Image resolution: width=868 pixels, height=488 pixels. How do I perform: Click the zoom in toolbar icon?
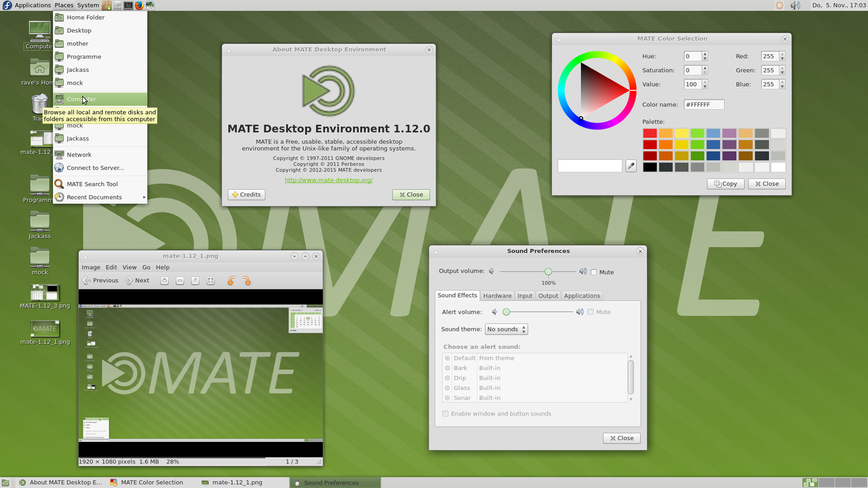click(164, 281)
